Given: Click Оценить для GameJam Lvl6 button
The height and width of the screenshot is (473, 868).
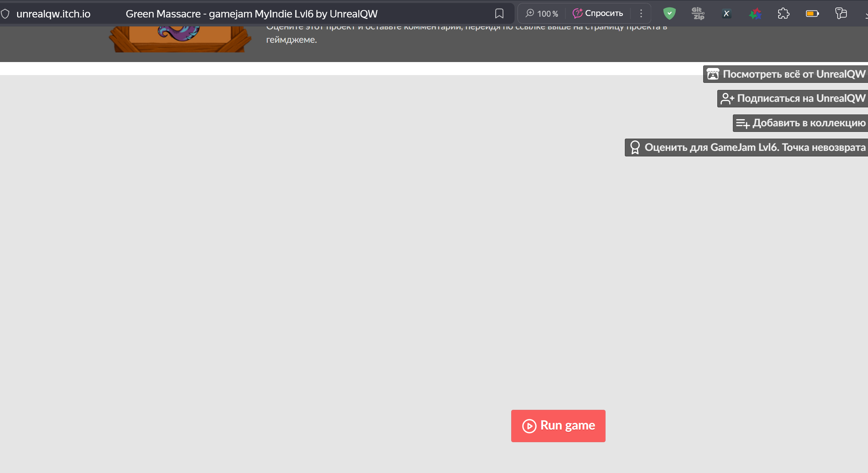Looking at the screenshot, I should [x=746, y=148].
